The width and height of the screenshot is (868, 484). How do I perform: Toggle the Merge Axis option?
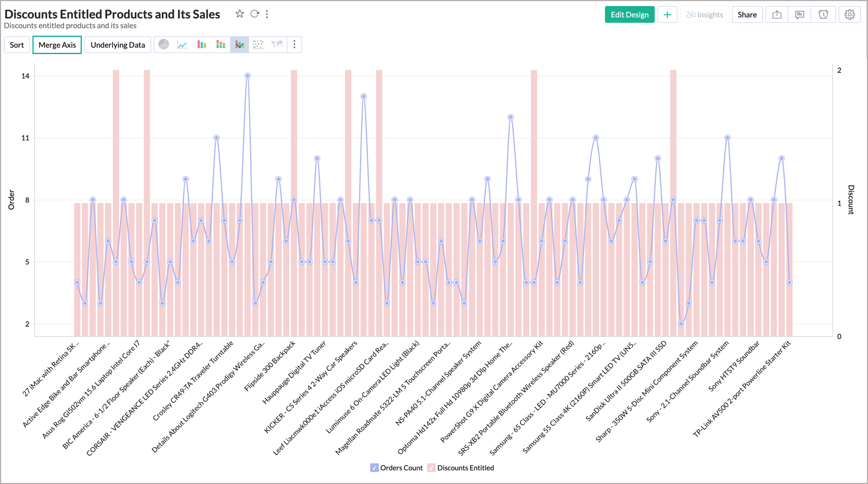57,45
